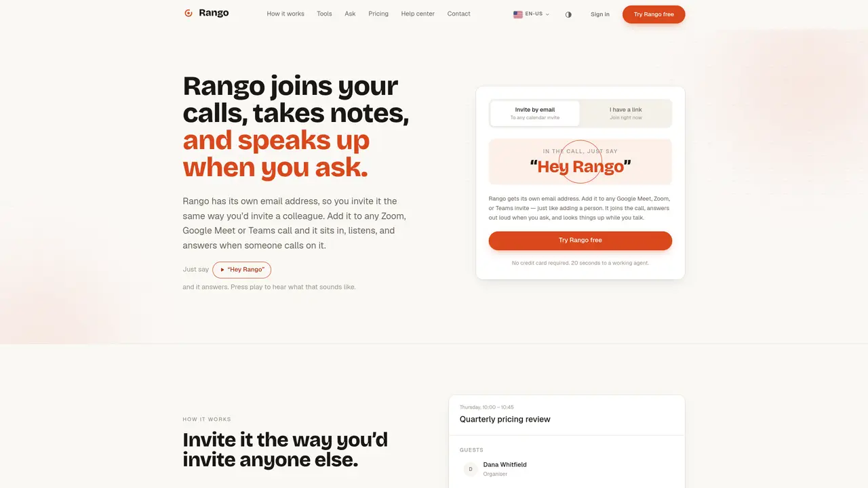Click the large "Hey Rango" banner
The image size is (868, 488).
point(580,162)
